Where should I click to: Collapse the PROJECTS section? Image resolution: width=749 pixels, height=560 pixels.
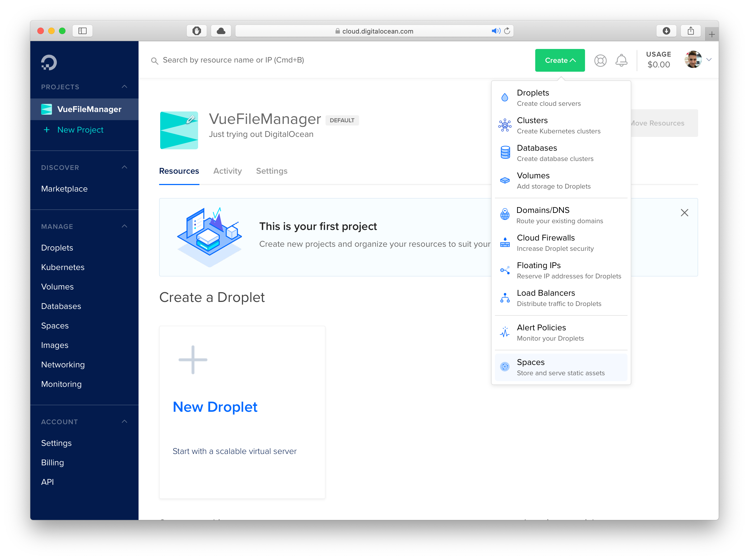tap(124, 87)
